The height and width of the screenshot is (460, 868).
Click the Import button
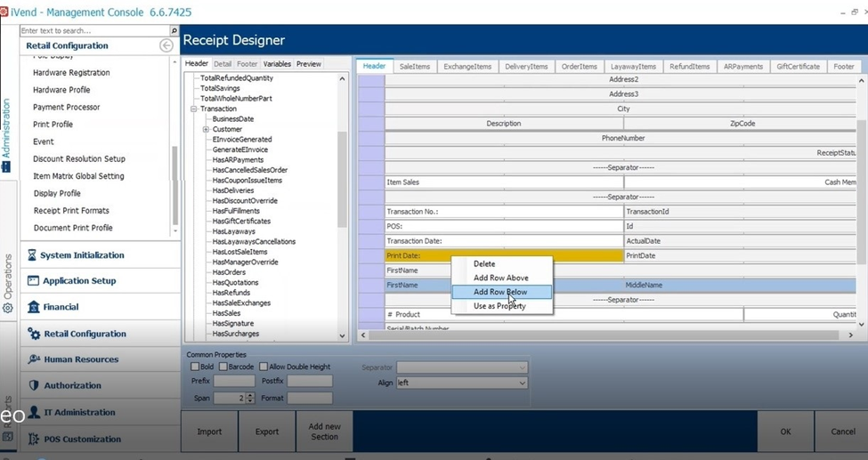(x=209, y=432)
